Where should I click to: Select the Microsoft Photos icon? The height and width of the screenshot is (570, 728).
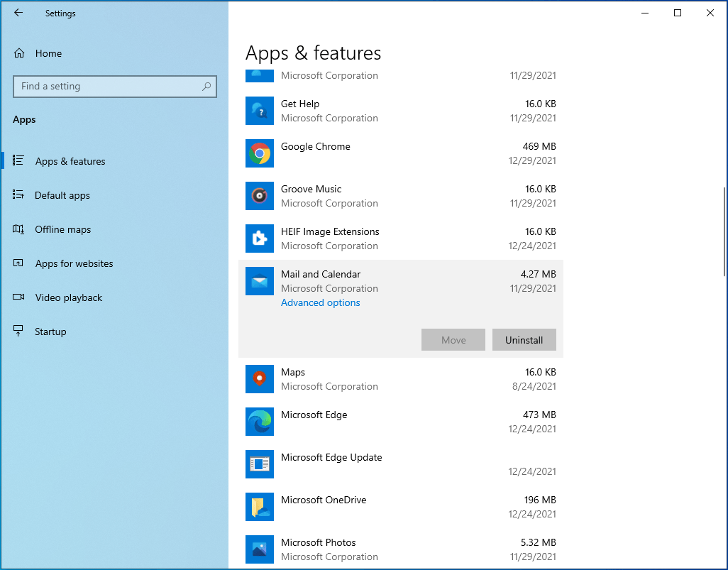coord(259,549)
